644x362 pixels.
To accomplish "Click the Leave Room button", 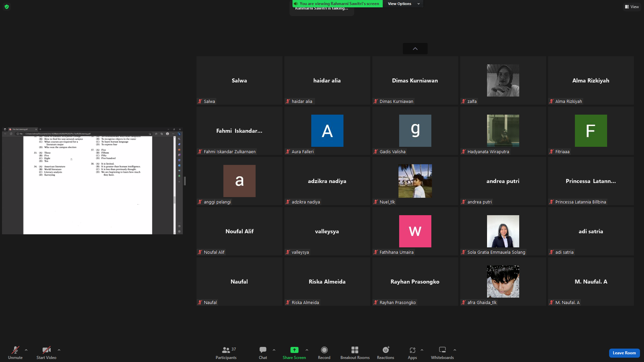I will 624,353.
